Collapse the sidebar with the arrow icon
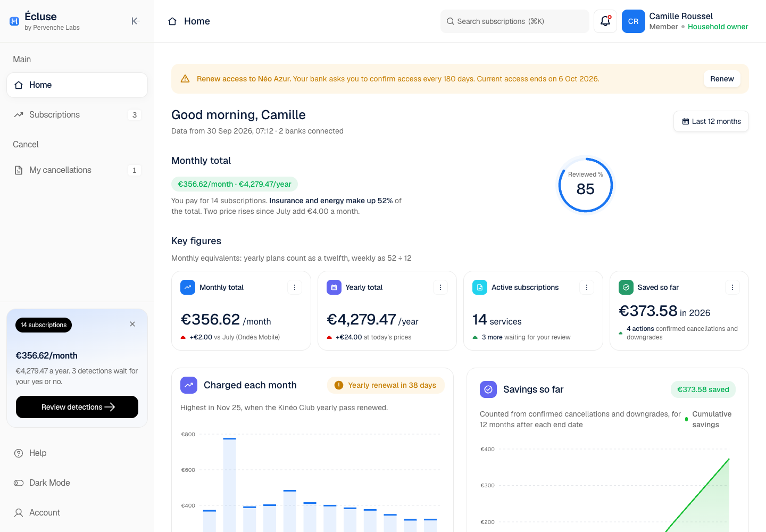This screenshot has width=766, height=532. [x=136, y=21]
